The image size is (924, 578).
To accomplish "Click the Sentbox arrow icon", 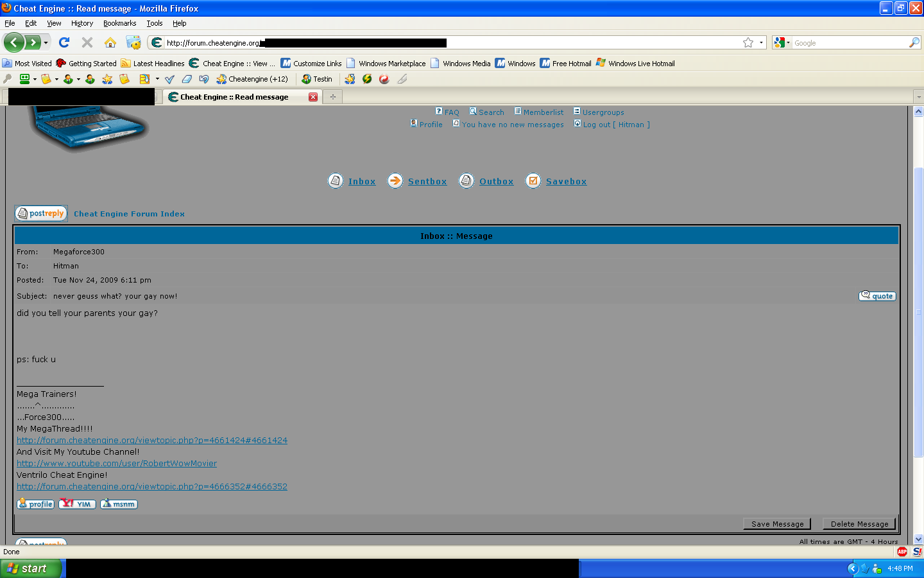I will click(x=395, y=181).
